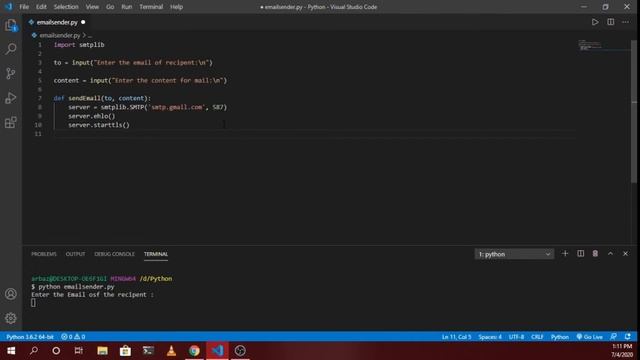
Task: Click the 'import smtplib' line
Action: pos(79,45)
